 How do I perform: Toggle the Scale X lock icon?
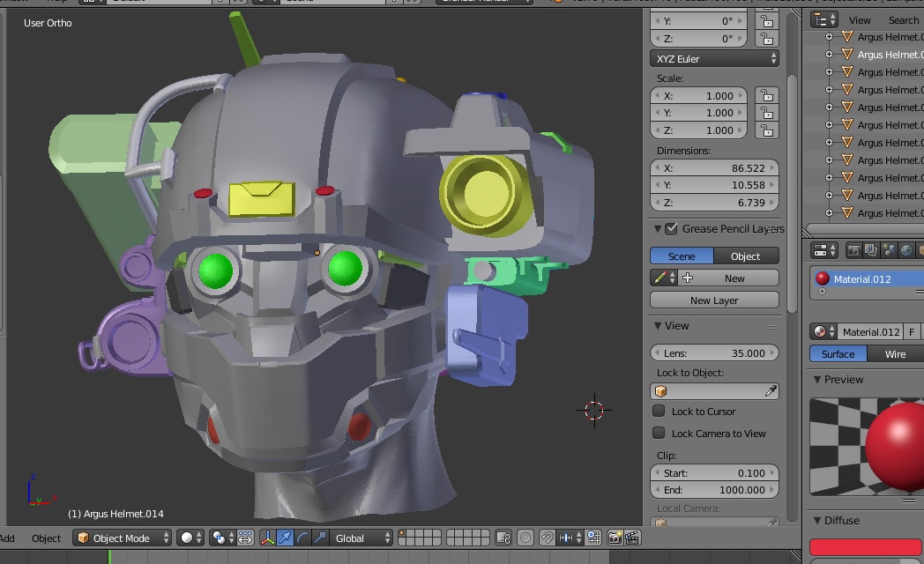pos(766,96)
